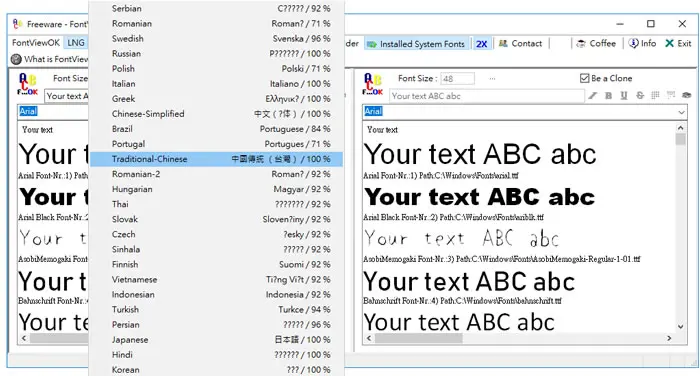Image resolution: width=700 pixels, height=376 pixels.
Task: Toggle italic formatting in right pane
Action: (x=592, y=96)
